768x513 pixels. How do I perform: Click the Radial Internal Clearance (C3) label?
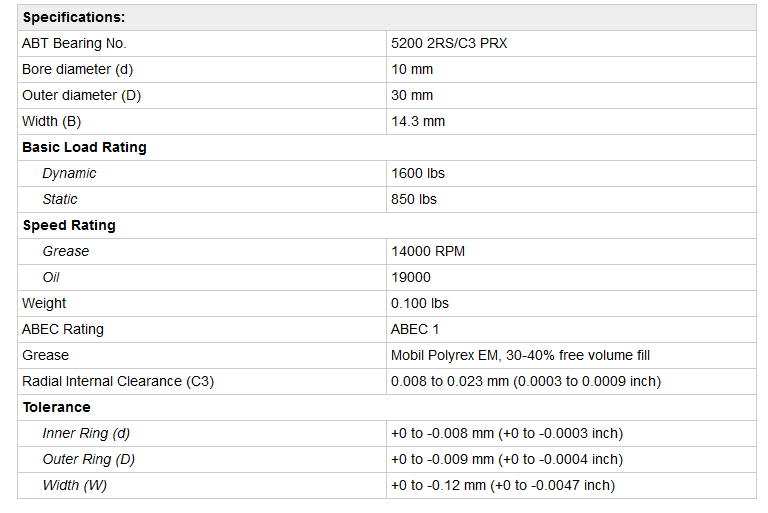point(118,381)
